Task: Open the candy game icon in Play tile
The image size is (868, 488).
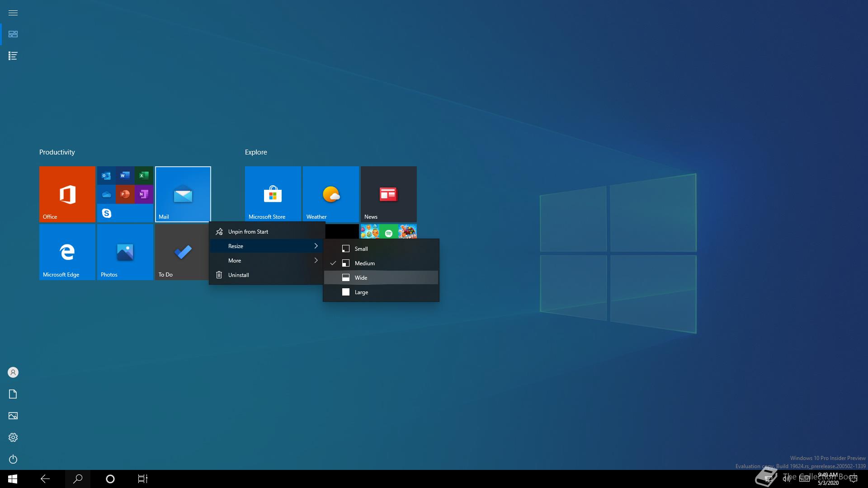Action: [407, 232]
